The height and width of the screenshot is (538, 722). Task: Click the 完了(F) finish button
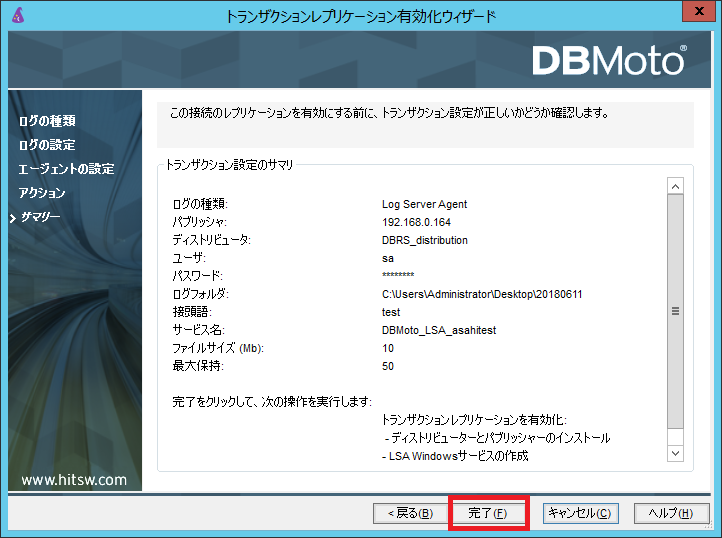pos(488,513)
